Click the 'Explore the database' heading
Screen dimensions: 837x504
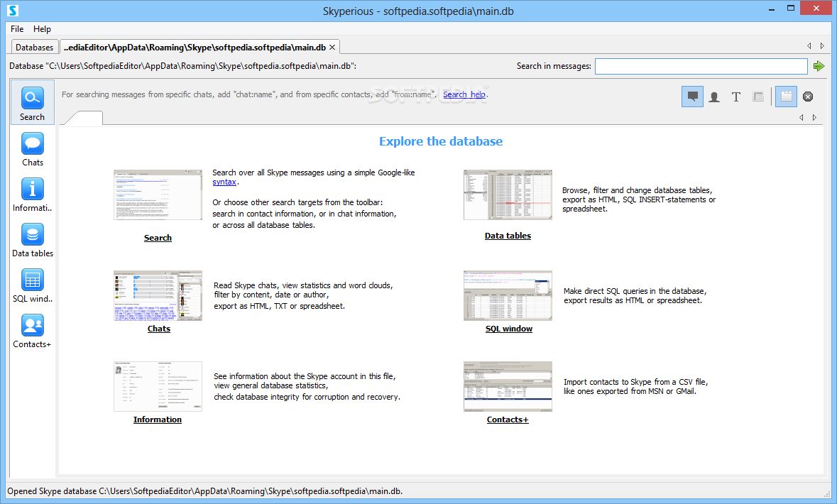click(441, 141)
